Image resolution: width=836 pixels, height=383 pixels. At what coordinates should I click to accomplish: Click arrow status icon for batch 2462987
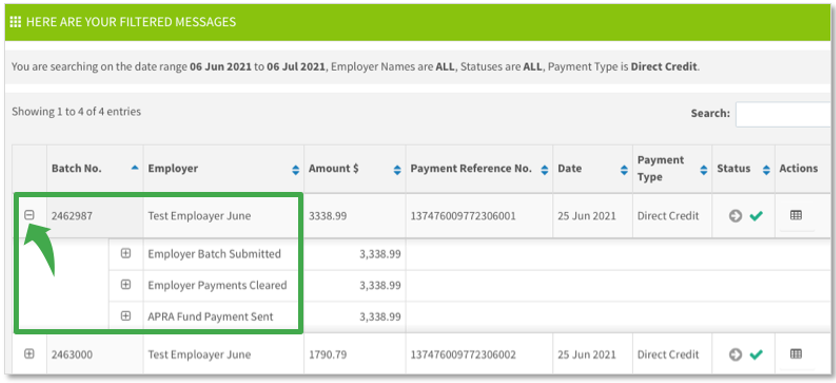click(x=736, y=216)
